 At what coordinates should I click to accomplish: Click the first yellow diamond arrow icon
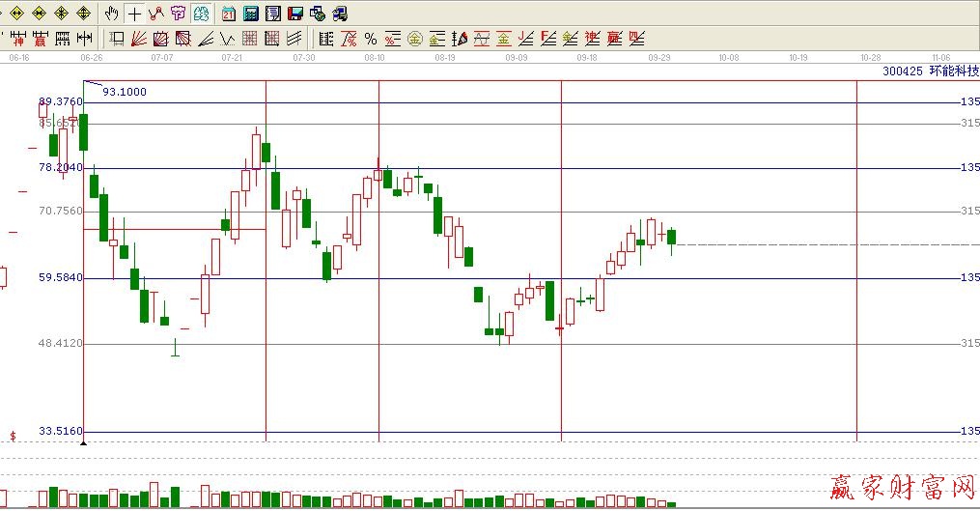[15, 14]
